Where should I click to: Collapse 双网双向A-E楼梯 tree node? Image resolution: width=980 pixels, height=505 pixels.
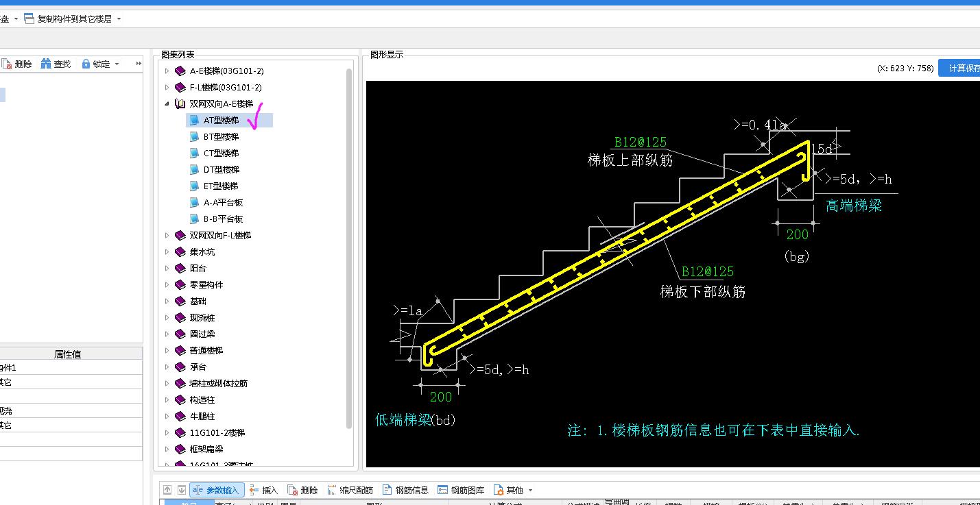pos(167,103)
